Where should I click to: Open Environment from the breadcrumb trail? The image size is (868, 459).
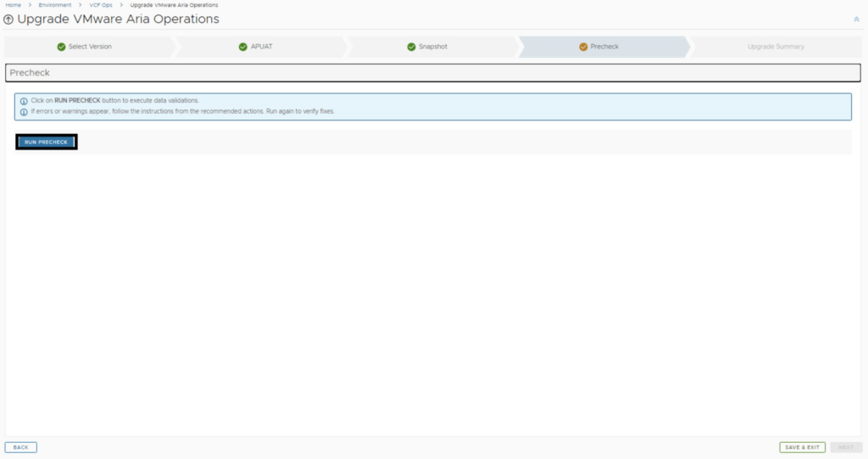click(x=55, y=5)
